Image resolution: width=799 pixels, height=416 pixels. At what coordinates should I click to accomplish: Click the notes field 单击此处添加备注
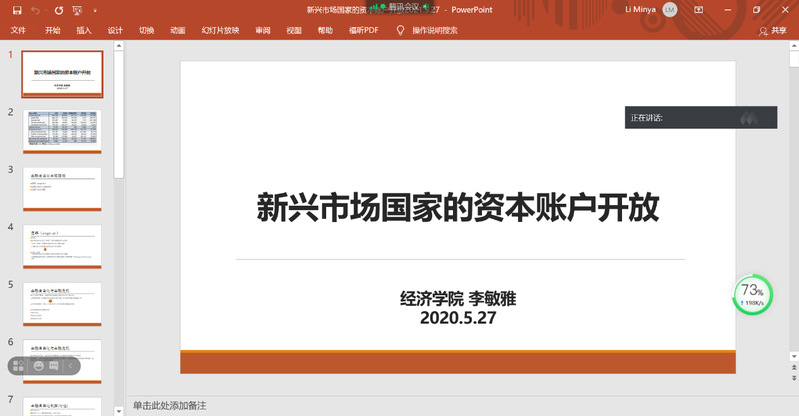[170, 406]
